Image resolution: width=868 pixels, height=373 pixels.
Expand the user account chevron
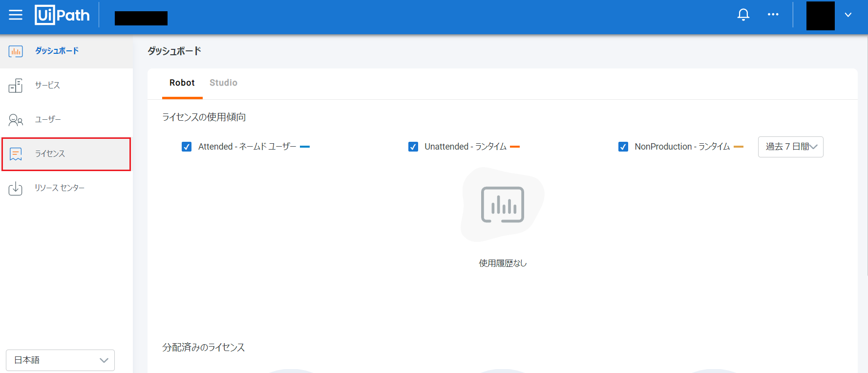(x=848, y=15)
